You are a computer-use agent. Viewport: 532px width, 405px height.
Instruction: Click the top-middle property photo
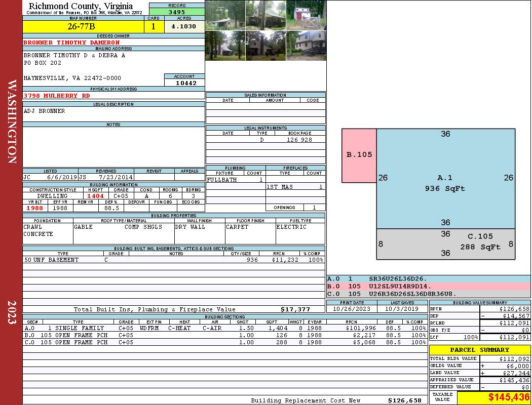[265, 15]
